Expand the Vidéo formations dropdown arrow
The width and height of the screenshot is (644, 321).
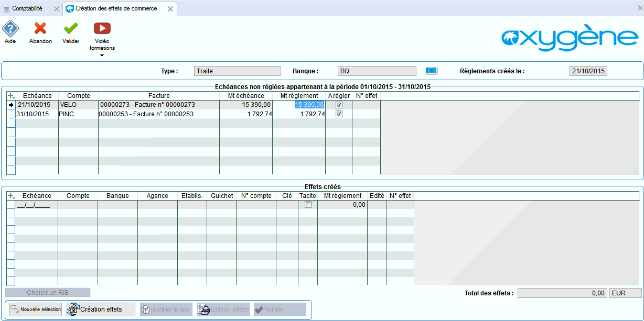(x=102, y=56)
